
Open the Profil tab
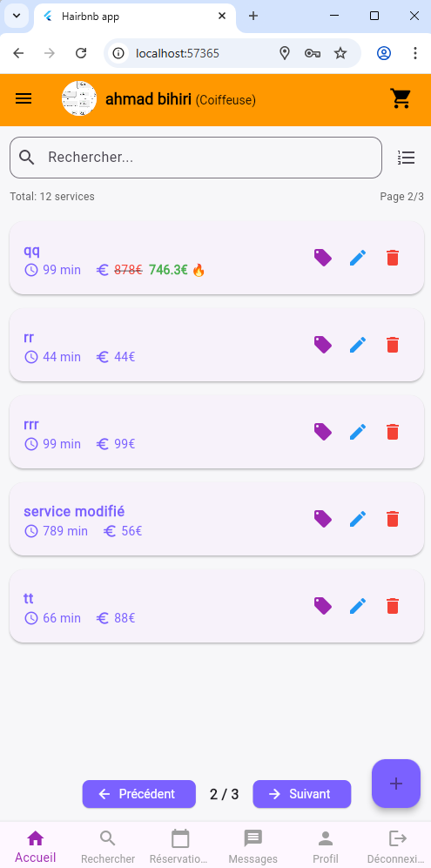click(325, 846)
